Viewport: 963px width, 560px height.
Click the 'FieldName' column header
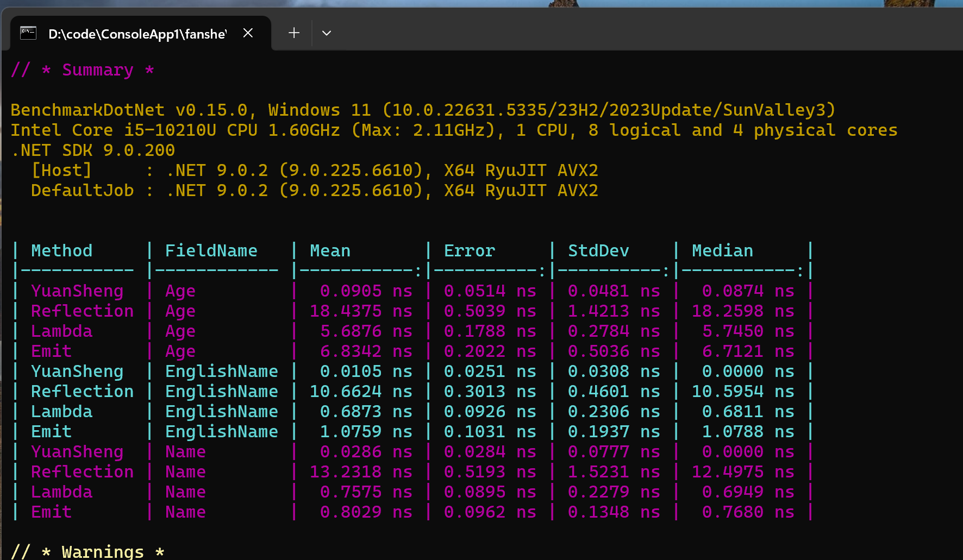pos(211,250)
